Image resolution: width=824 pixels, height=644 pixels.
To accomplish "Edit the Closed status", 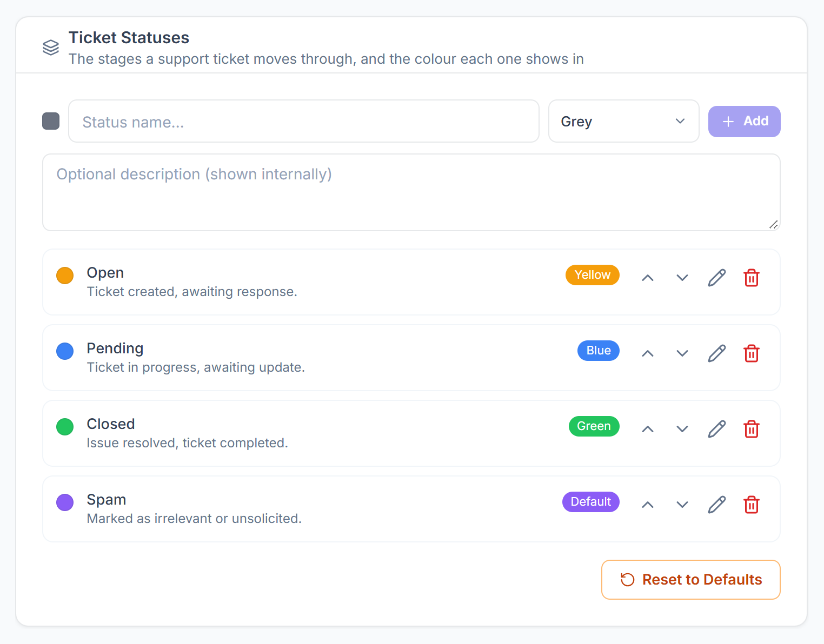I will coord(717,429).
